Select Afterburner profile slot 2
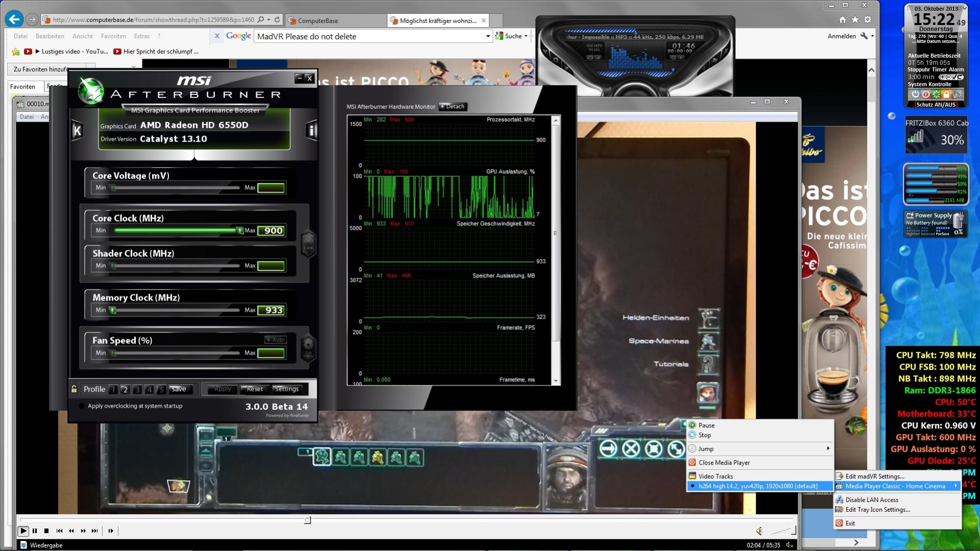Viewport: 980px width, 551px height. click(125, 390)
